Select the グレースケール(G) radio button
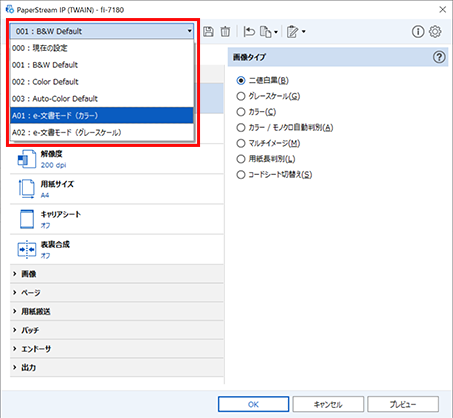Image resolution: width=453 pixels, height=418 pixels. tap(241, 96)
